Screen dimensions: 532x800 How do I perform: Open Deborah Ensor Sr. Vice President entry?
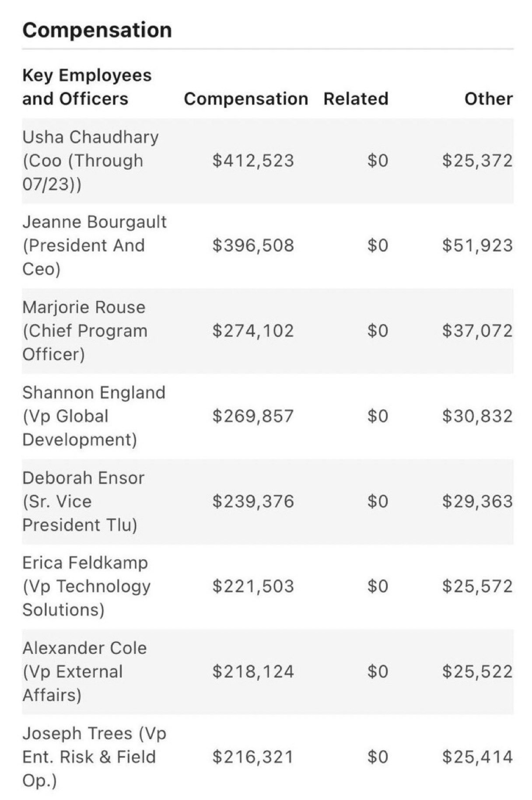(83, 501)
